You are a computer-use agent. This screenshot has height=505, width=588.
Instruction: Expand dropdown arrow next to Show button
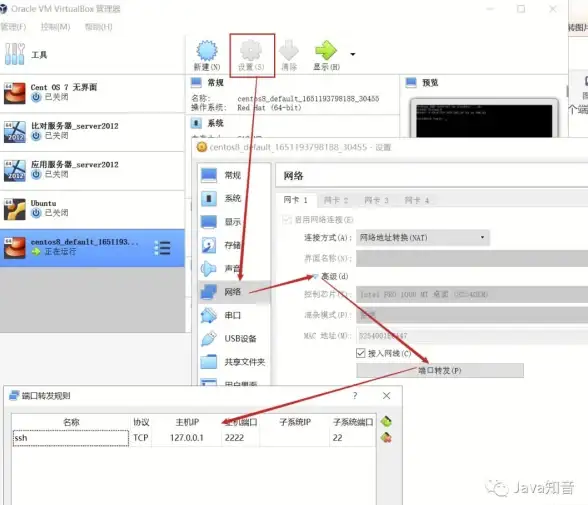tap(352, 54)
